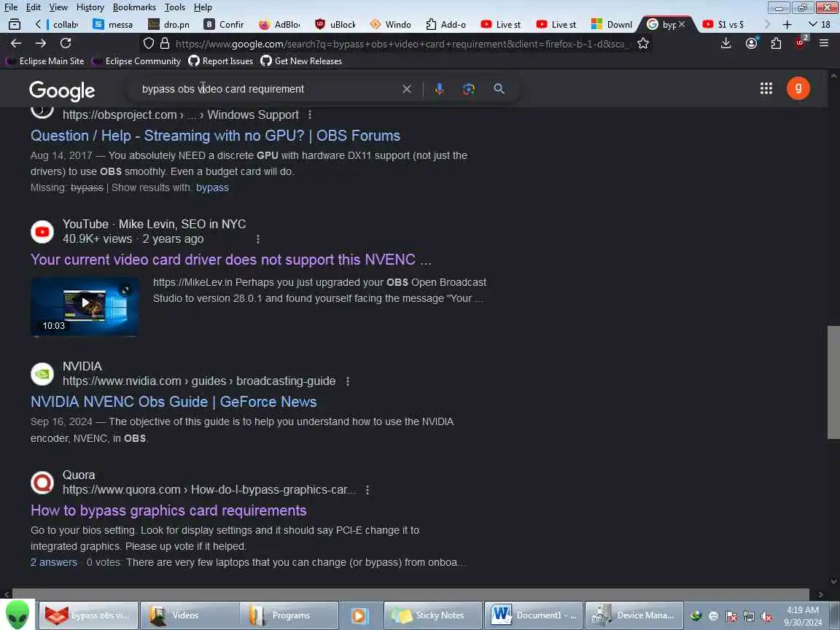Play the 10:03 YouTube video thumbnail
This screenshot has width=840, height=630.
click(x=85, y=306)
